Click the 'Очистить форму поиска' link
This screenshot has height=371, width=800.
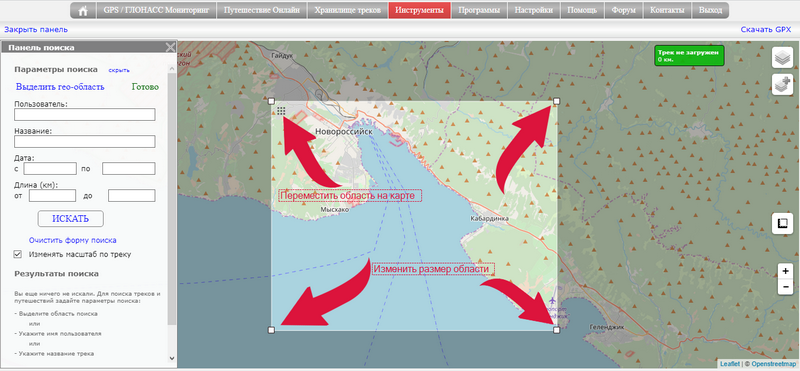pyautogui.click(x=72, y=240)
